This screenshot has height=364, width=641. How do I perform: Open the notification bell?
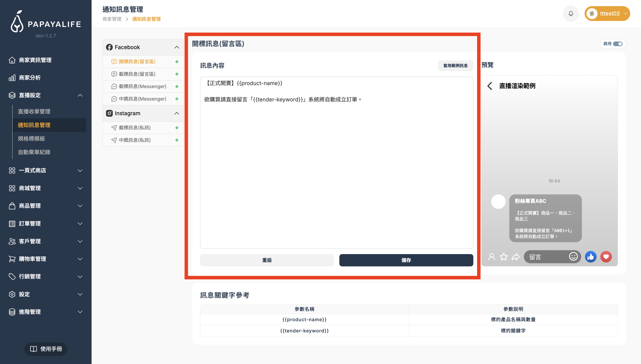click(571, 14)
